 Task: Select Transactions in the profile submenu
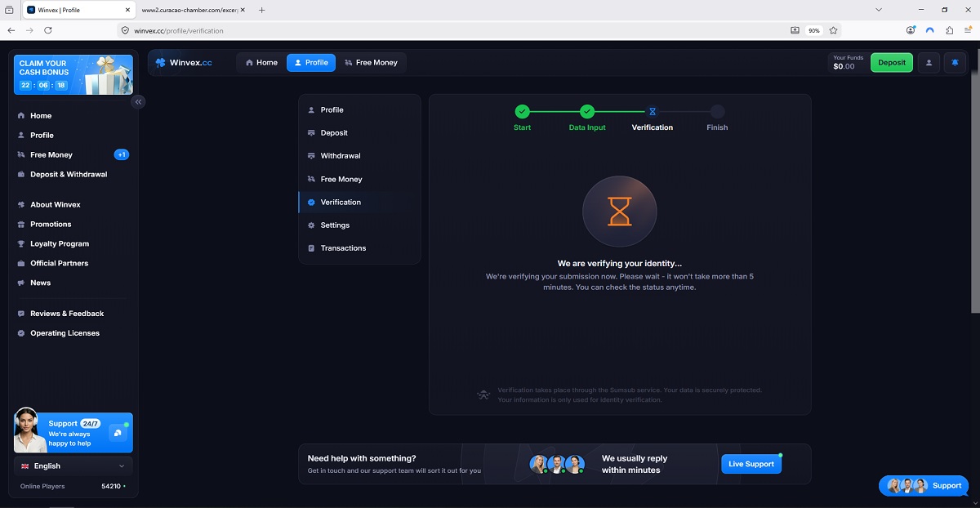tap(359, 248)
